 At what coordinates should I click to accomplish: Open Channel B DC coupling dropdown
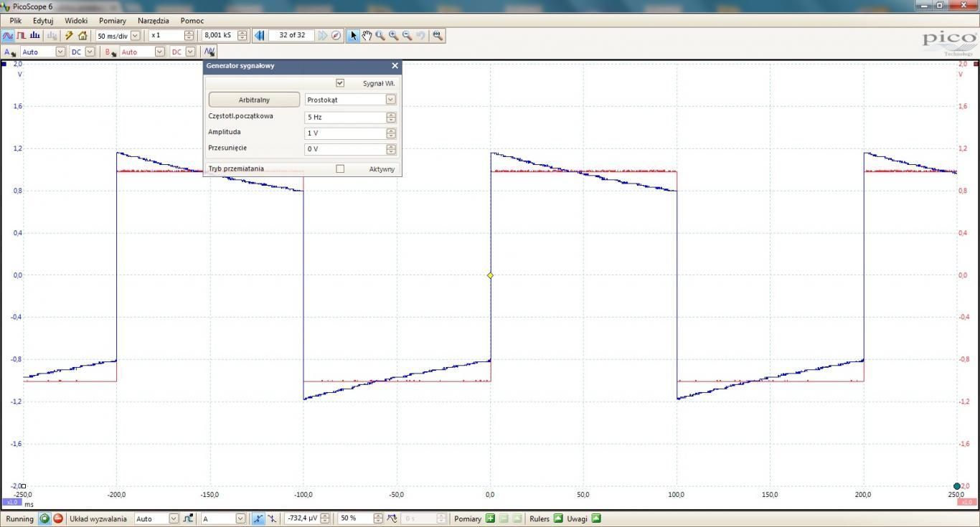point(190,52)
